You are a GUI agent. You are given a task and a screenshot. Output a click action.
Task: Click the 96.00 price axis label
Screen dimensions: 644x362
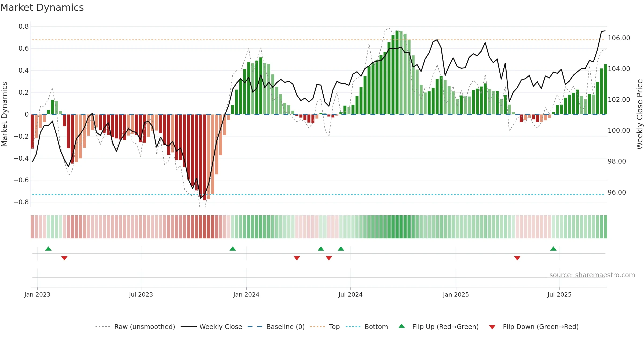(617, 193)
